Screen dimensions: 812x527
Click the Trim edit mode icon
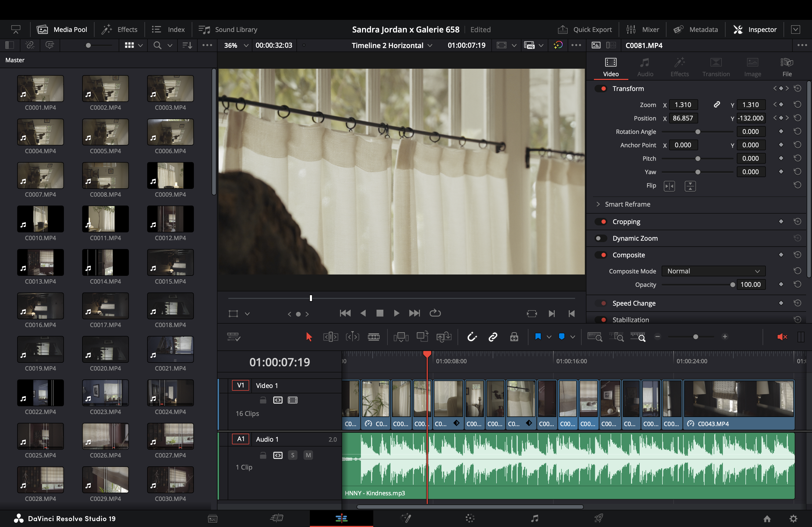[x=330, y=337]
